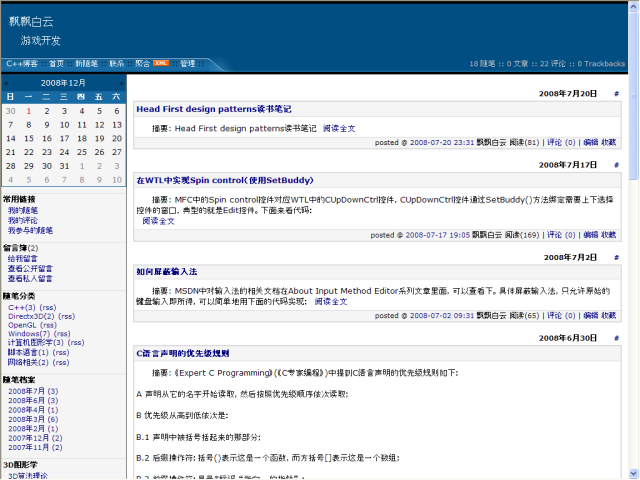Select calendar day 31 of December
The height and width of the screenshot is (480, 640).
64,166
